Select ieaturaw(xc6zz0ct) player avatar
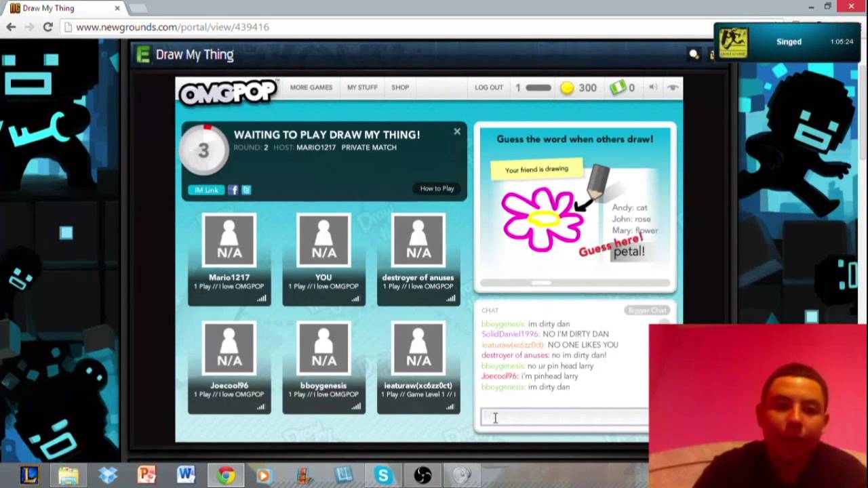Viewport: 868px width, 488px height. [x=418, y=348]
